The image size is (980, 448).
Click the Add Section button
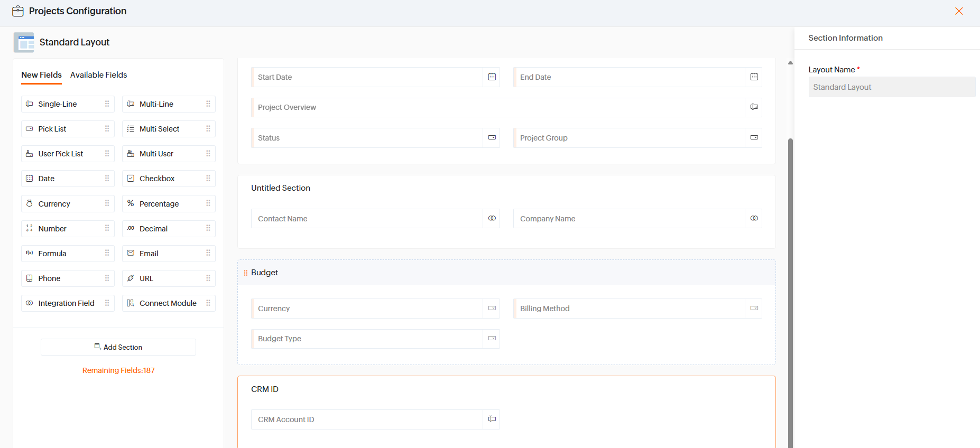(x=118, y=347)
